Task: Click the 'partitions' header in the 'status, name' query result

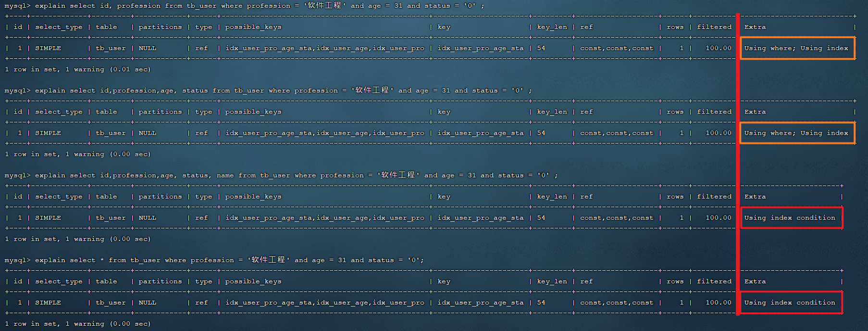Action: coord(160,197)
